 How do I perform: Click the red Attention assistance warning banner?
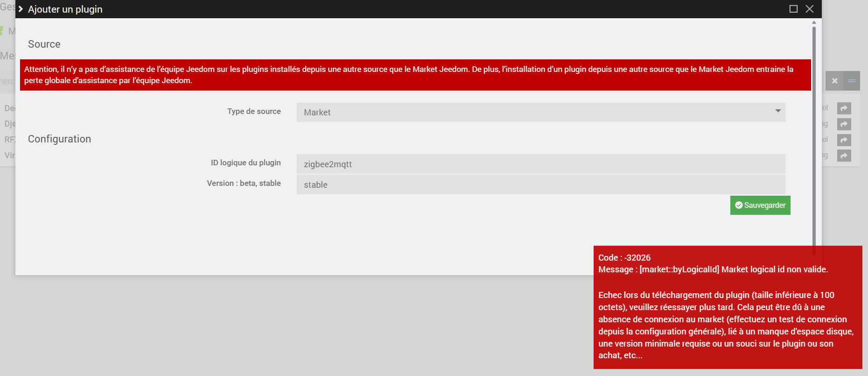pos(415,75)
